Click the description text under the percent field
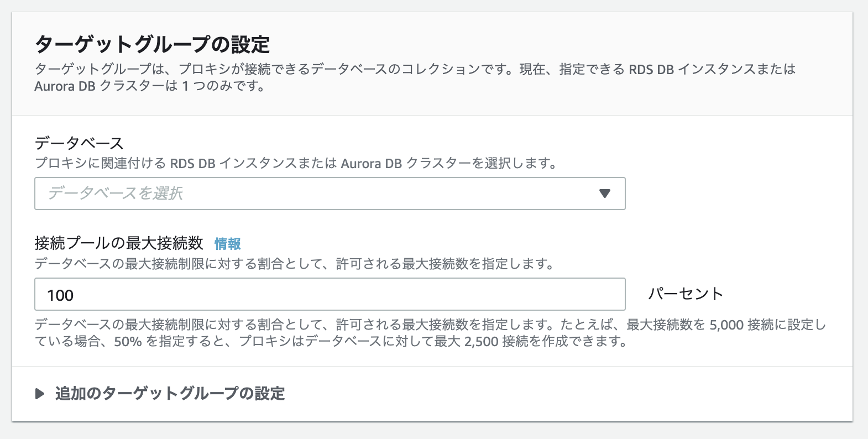Image resolution: width=868 pixels, height=439 pixels. 426,332
